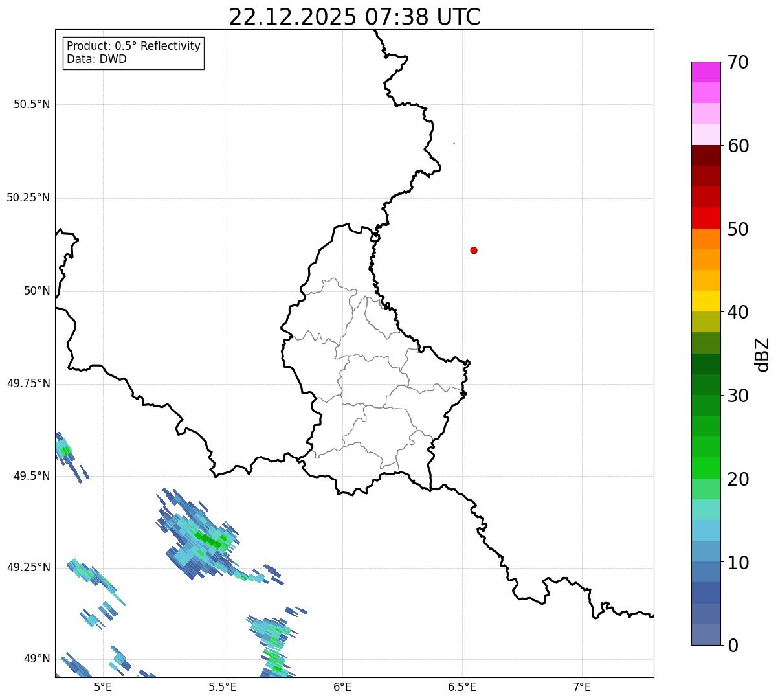
Task: Click the 50.25°N latitude label
Action: [x=28, y=198]
